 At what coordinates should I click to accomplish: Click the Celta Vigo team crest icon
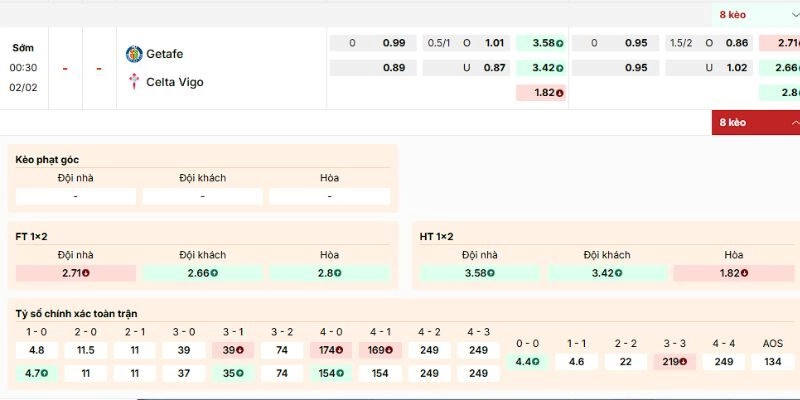click(134, 82)
